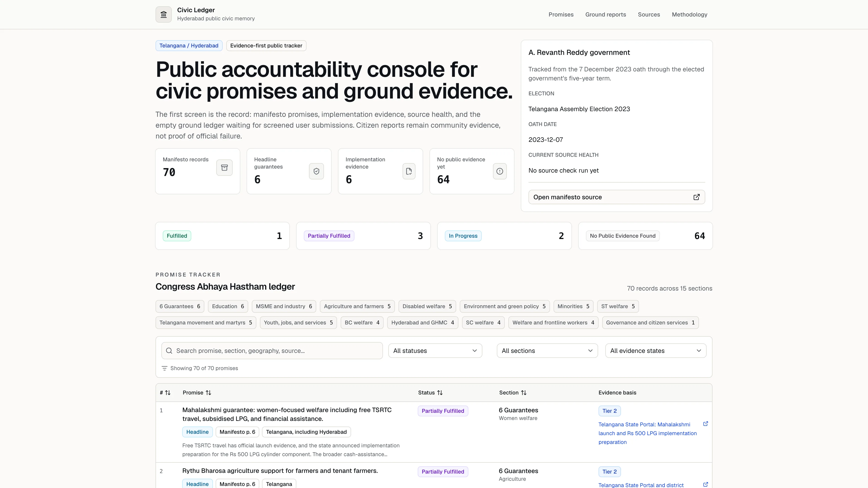Click the promise search input field
The image size is (868, 488).
tap(272, 351)
